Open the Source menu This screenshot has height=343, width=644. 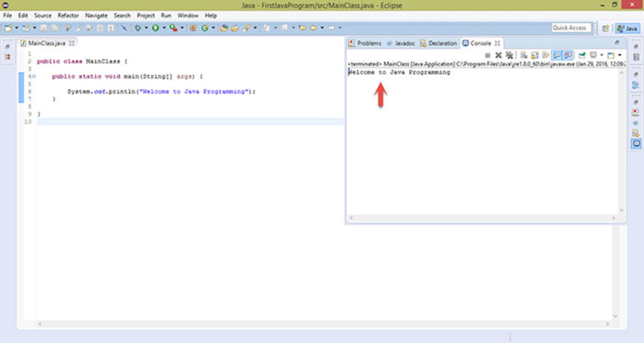[43, 15]
